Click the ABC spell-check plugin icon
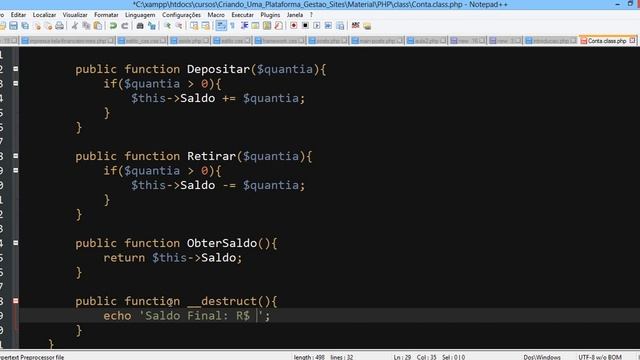 pyautogui.click(x=356, y=26)
